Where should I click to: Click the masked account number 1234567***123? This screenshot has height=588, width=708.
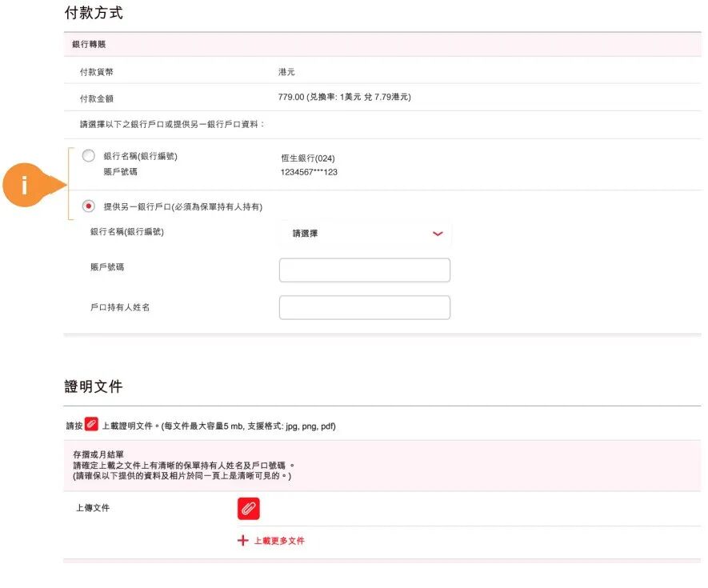(x=309, y=172)
